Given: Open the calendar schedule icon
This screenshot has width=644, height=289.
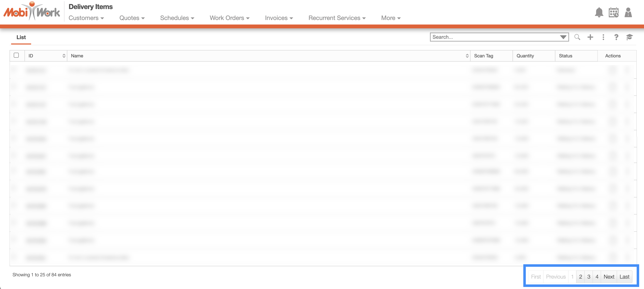Looking at the screenshot, I should [x=614, y=13].
